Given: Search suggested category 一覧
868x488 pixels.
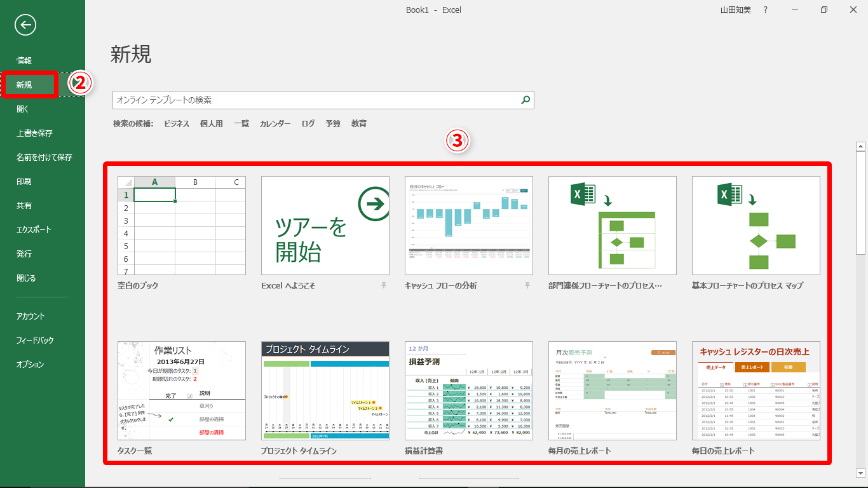Looking at the screenshot, I should pyautogui.click(x=241, y=124).
